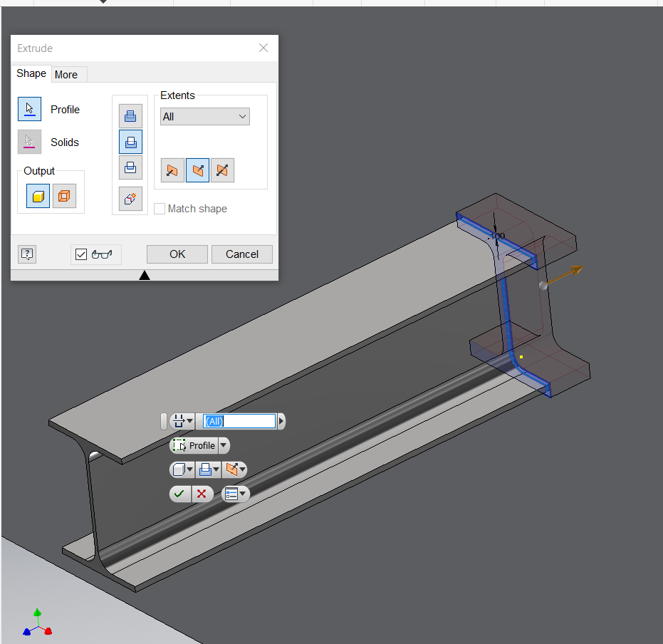Expand the dialog with the bottom arrow
Screen dimensions: 663x644
[145, 274]
